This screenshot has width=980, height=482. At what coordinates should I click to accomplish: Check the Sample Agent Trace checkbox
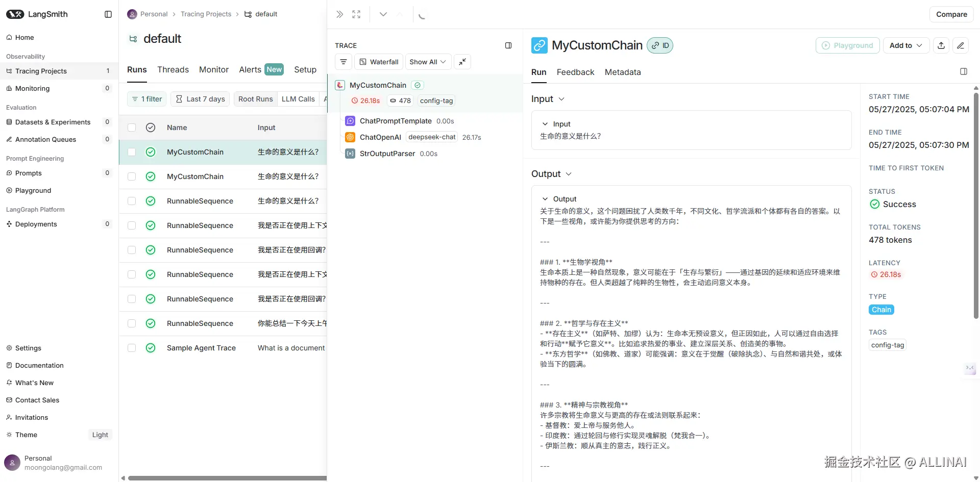(132, 348)
